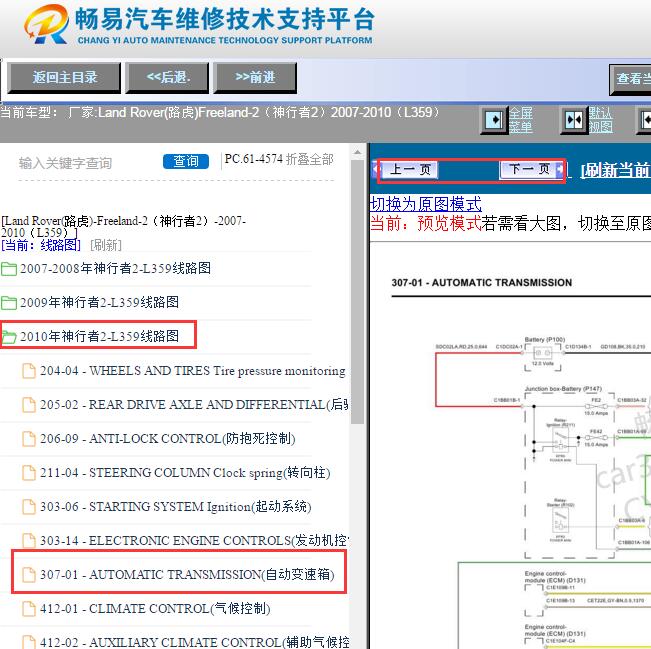This screenshot has height=649, width=651.
Task: Click the 折叠全部 collapse all link
Action: [310, 159]
